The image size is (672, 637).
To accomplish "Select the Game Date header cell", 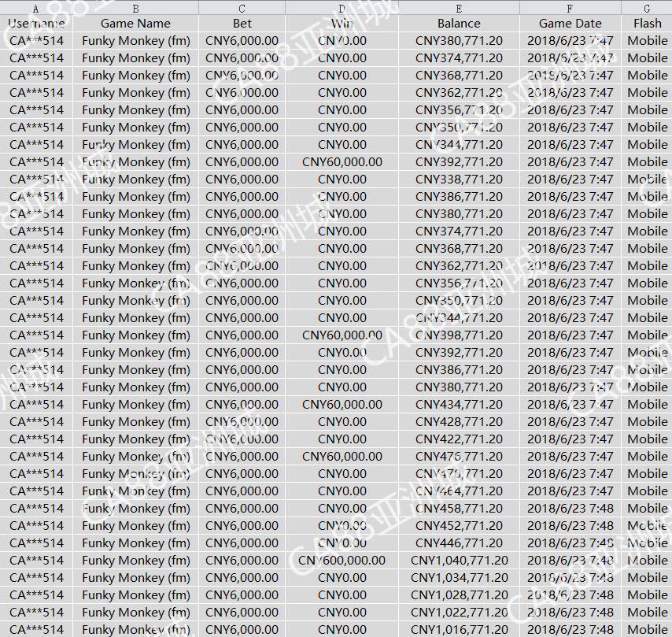I will click(570, 23).
